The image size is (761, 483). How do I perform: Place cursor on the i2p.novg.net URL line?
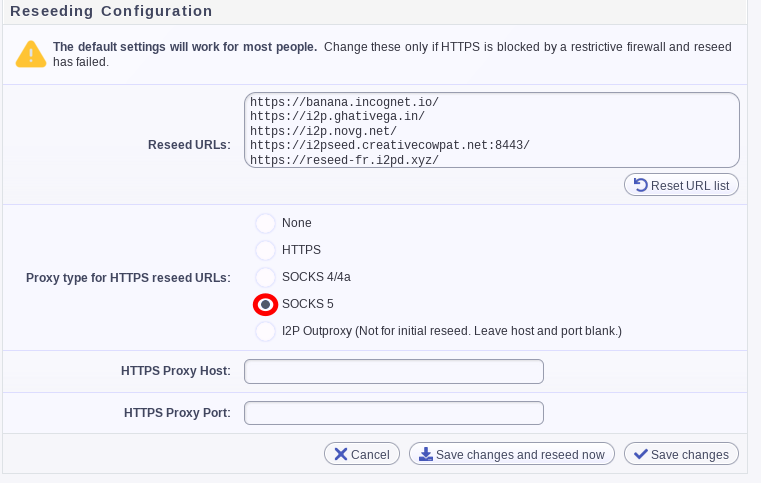pos(324,131)
